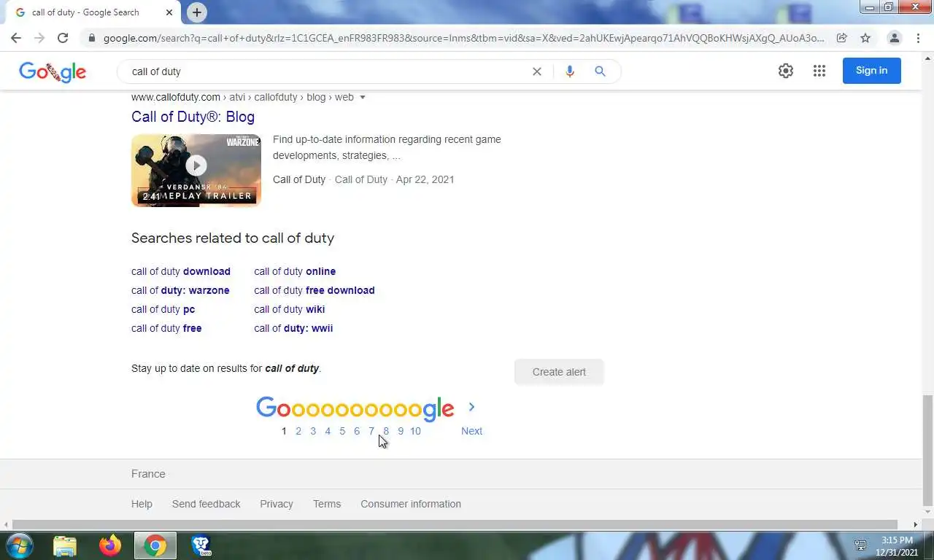Search related term call of duty free

pos(166,328)
